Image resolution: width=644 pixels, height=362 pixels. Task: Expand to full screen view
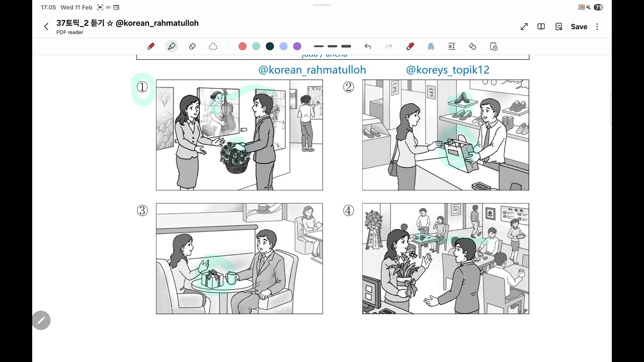[524, 27]
